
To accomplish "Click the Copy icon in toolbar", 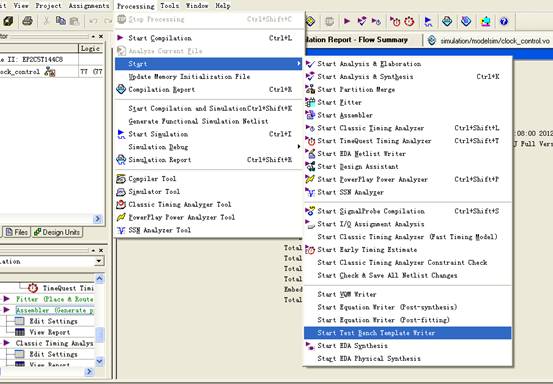I will (x=61, y=21).
